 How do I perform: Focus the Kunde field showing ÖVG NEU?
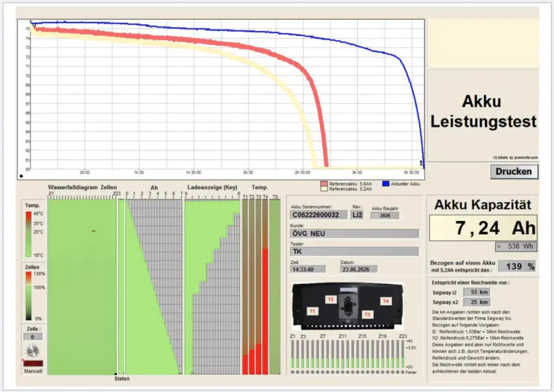[x=355, y=233]
